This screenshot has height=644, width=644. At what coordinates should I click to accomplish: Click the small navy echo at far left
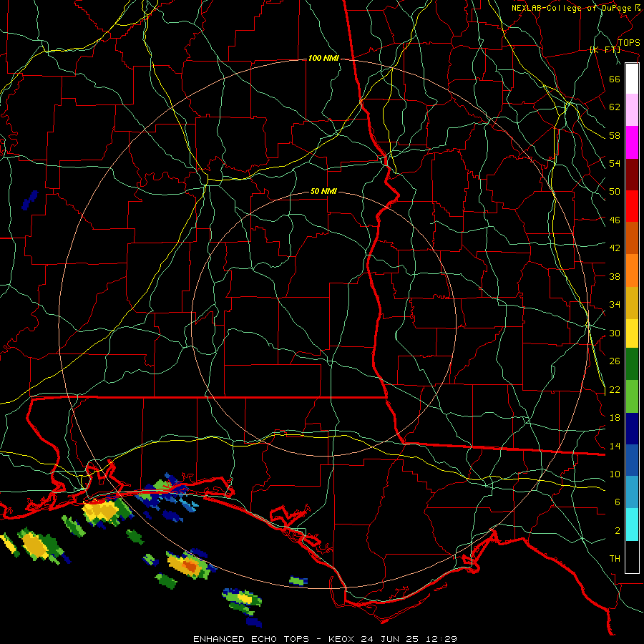(29, 200)
